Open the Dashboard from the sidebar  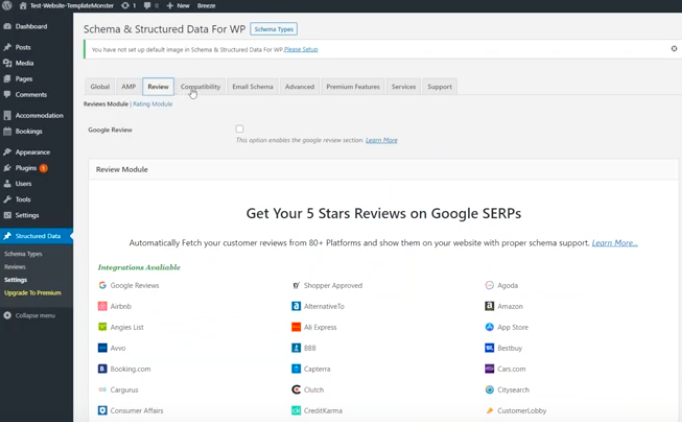[30, 26]
